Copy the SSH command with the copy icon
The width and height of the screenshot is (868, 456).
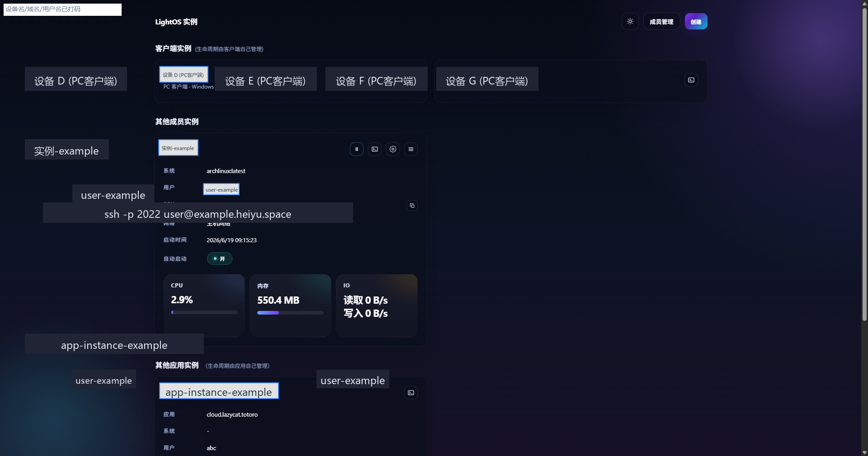click(412, 206)
